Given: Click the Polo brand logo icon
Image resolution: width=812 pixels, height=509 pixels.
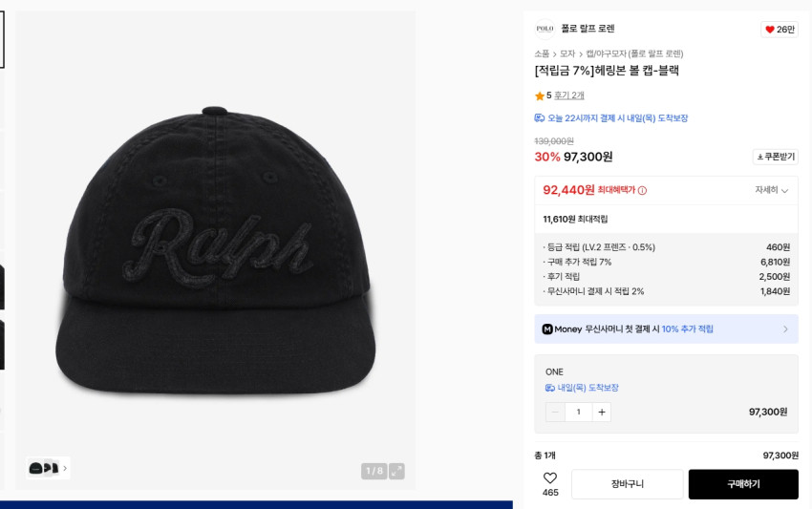Looking at the screenshot, I should 545,29.
